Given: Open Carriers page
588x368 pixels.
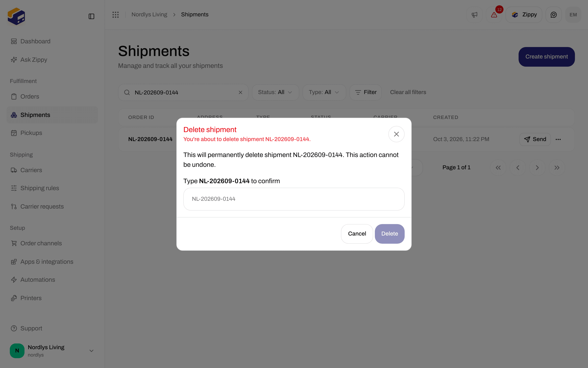Looking at the screenshot, I should [52, 170].
